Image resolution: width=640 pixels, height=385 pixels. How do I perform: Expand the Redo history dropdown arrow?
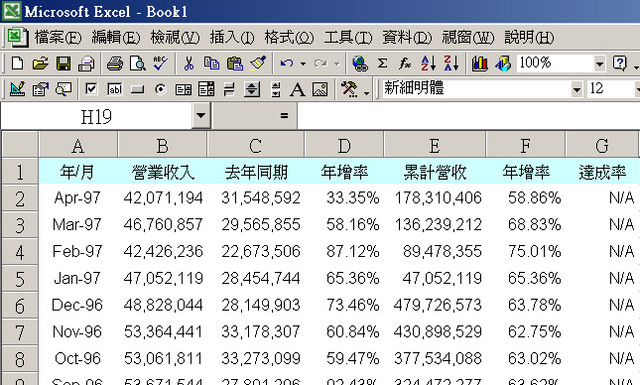(x=337, y=64)
